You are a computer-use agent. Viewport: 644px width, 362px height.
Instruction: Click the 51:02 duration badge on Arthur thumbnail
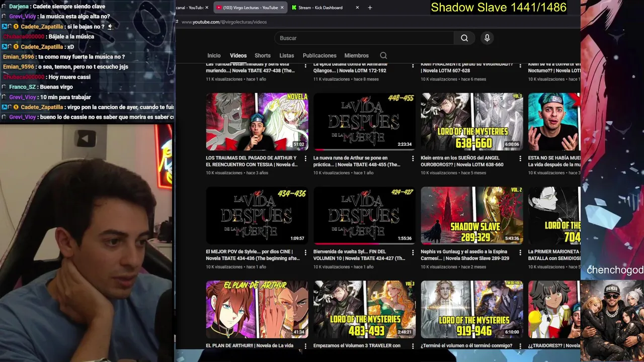[x=299, y=144]
